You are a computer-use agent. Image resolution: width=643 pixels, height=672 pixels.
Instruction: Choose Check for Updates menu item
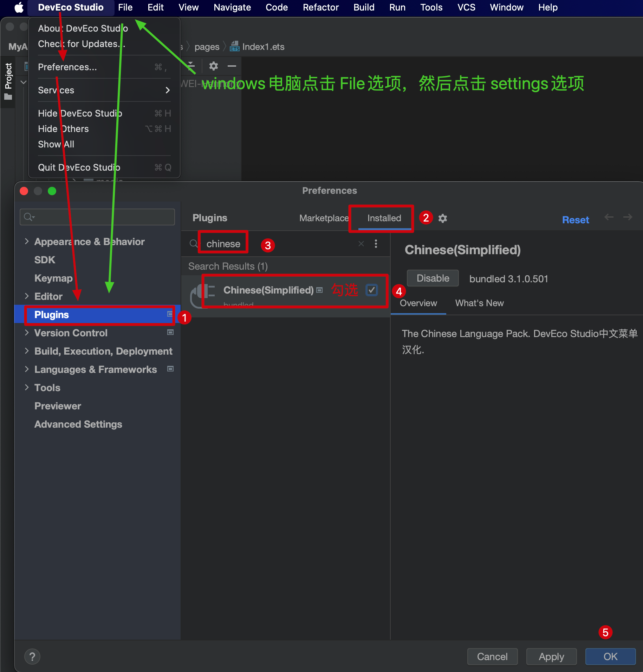click(104, 44)
